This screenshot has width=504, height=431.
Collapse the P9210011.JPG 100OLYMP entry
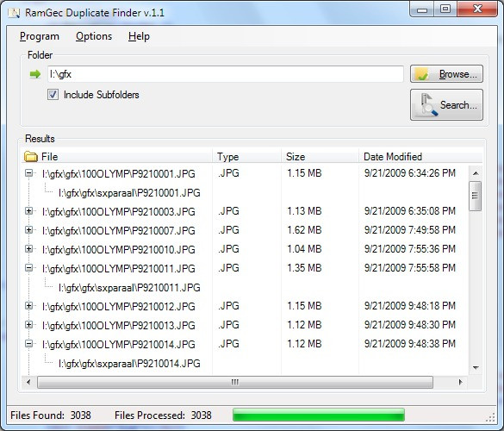click(x=29, y=268)
